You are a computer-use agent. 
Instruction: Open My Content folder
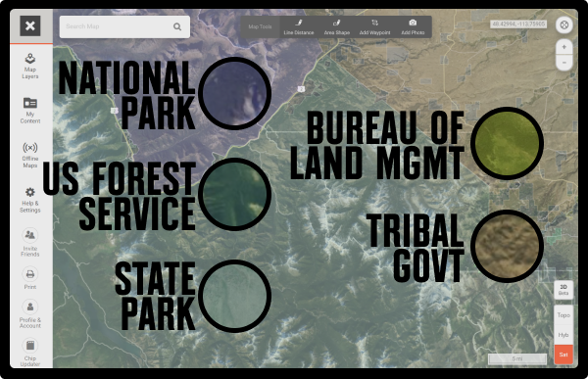point(30,111)
